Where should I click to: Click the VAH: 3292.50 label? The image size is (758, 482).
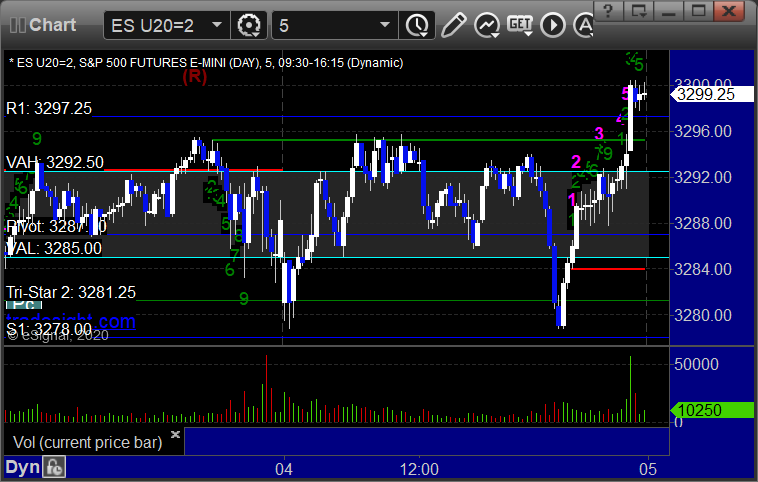tap(55, 162)
